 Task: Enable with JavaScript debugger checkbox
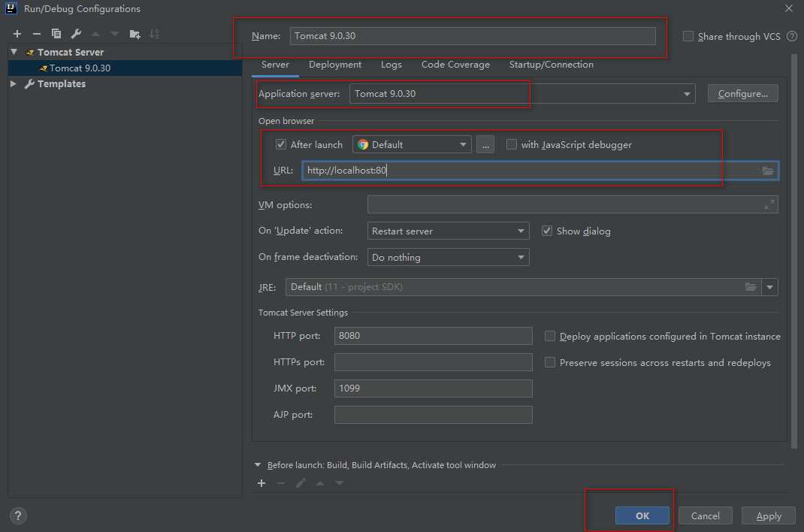pos(511,144)
